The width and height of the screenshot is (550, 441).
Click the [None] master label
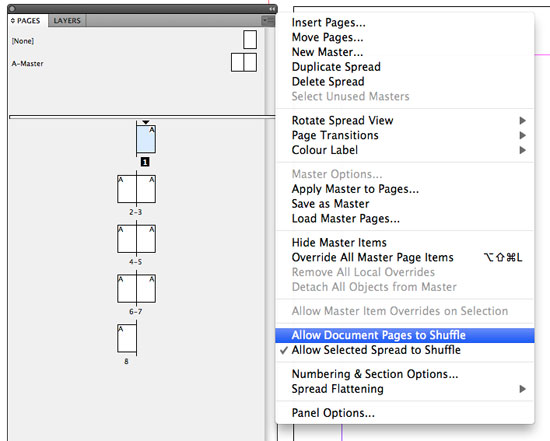click(23, 41)
